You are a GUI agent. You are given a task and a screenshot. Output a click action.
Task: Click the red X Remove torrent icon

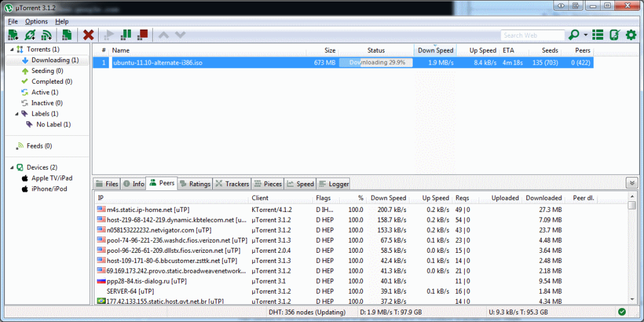(88, 35)
